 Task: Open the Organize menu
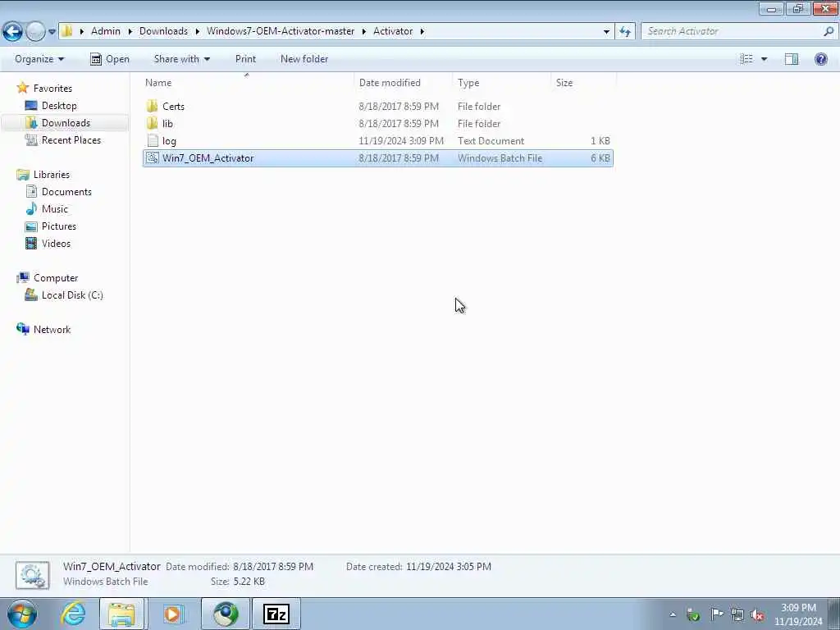point(39,59)
